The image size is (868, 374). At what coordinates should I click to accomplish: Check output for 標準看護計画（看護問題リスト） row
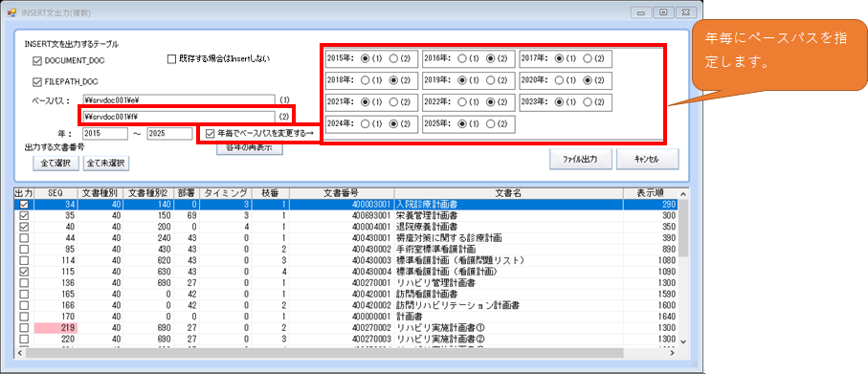(x=23, y=260)
